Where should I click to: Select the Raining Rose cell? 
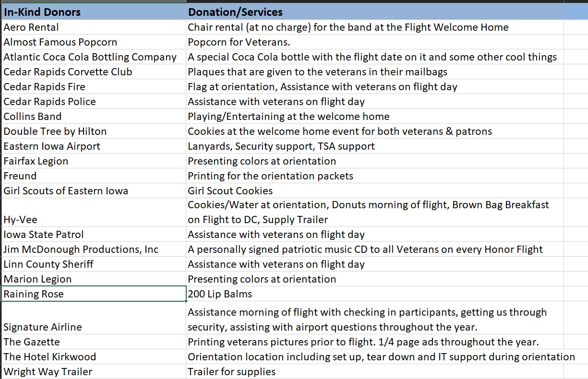tap(94, 294)
